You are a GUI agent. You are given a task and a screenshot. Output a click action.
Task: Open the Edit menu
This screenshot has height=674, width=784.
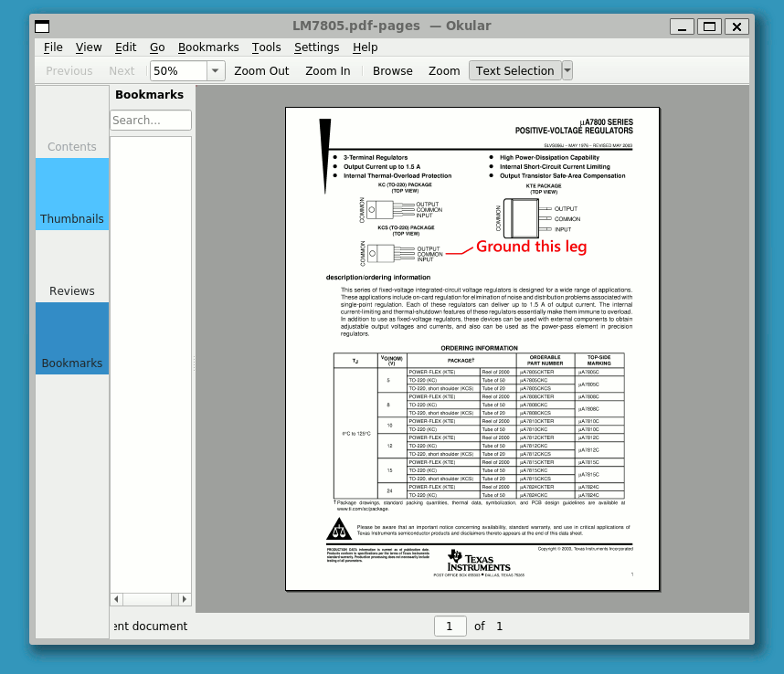tap(125, 47)
